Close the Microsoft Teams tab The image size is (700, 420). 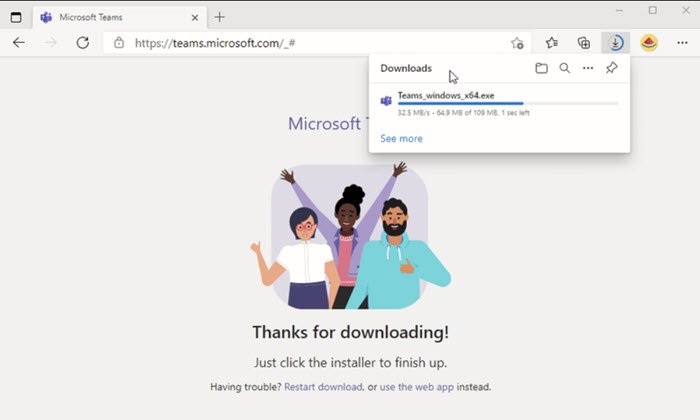(x=195, y=18)
